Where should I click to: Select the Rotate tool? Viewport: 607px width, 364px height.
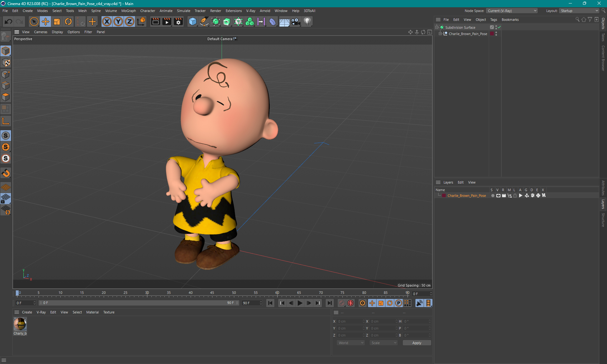coord(68,21)
